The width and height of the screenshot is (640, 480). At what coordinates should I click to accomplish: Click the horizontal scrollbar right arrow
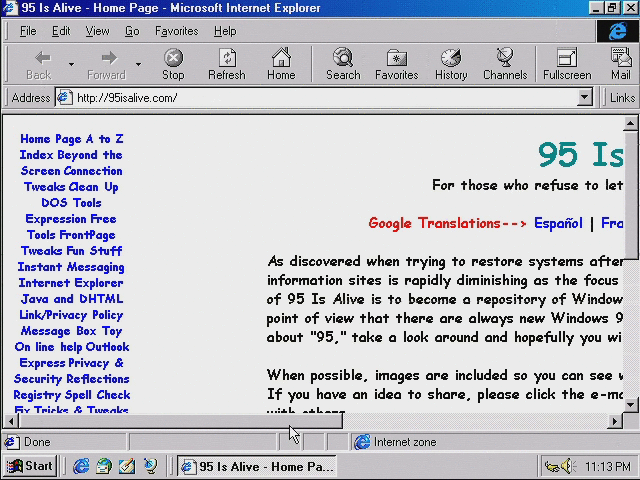click(x=614, y=421)
